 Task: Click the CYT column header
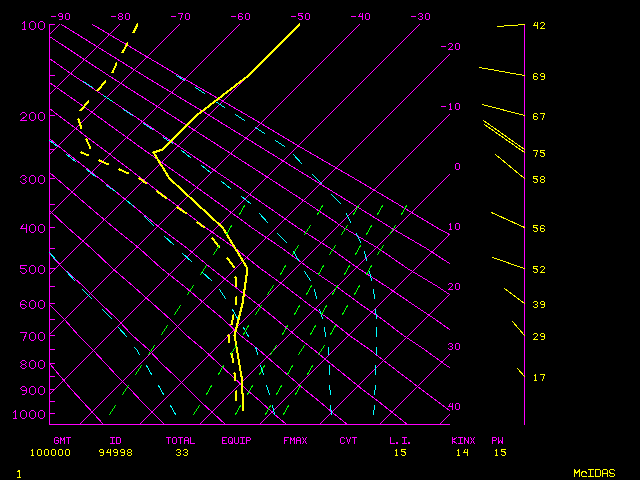coord(348,440)
